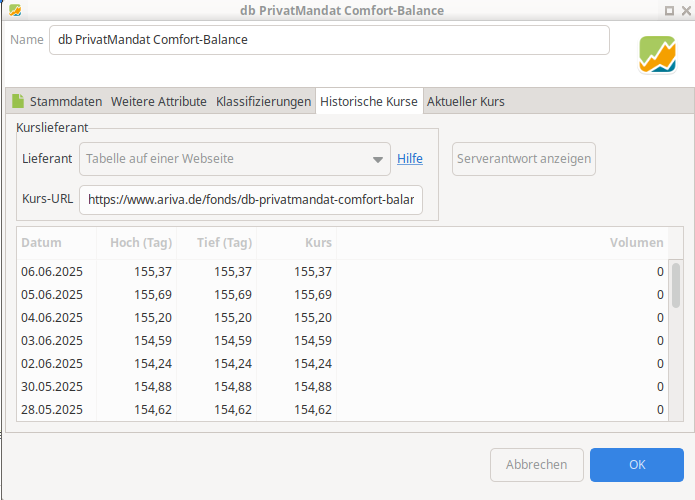This screenshot has width=695, height=500.
Task: Switch to Weitere Attribute tab
Action: [x=159, y=102]
